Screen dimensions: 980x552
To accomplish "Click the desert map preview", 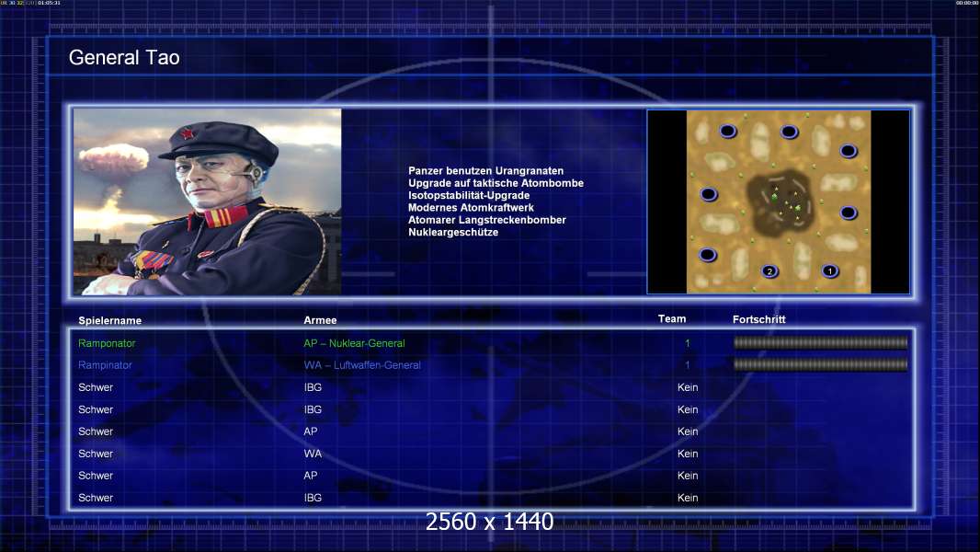I will click(778, 201).
